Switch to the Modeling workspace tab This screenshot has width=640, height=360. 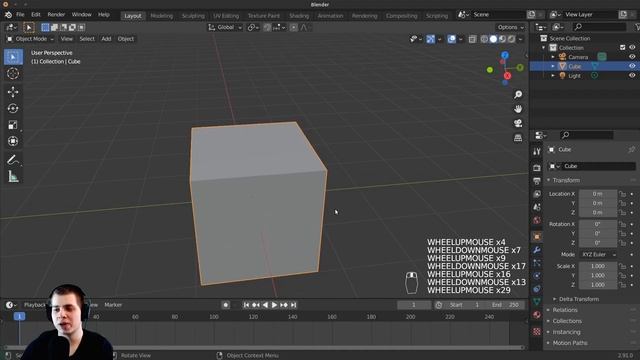click(162, 16)
